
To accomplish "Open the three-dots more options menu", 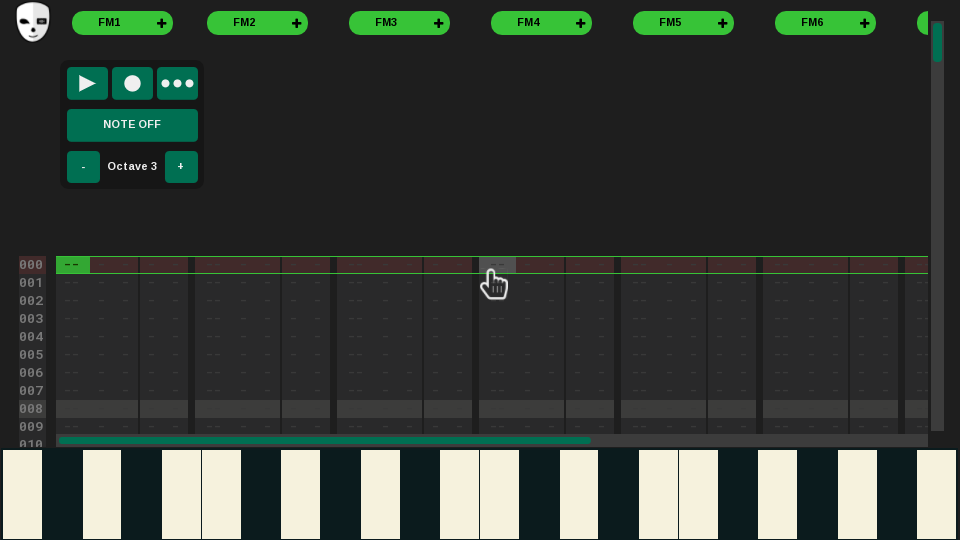I will [x=178, y=83].
